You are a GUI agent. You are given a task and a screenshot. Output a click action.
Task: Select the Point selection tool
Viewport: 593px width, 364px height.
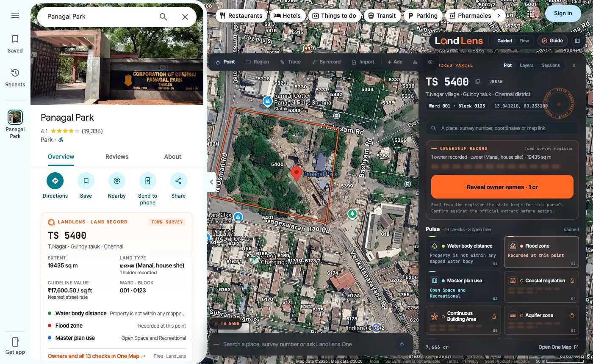tap(225, 62)
